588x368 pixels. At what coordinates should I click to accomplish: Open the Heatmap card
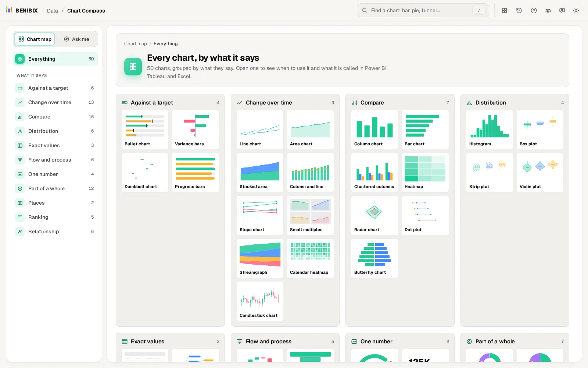(425, 173)
